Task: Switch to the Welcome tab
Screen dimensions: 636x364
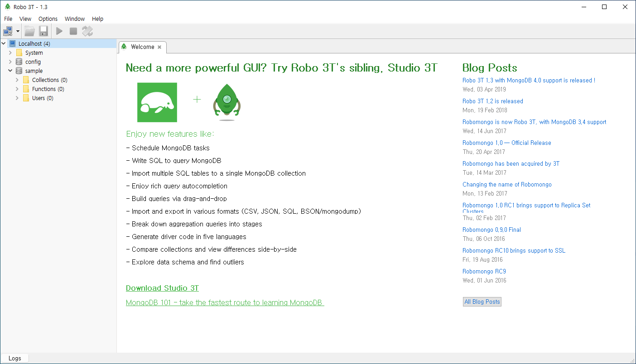Action: [x=142, y=47]
